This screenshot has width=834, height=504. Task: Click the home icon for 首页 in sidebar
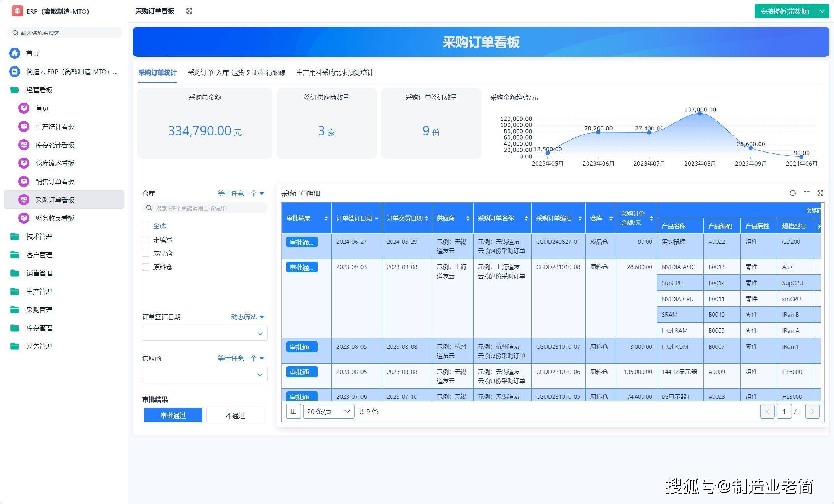pos(15,53)
